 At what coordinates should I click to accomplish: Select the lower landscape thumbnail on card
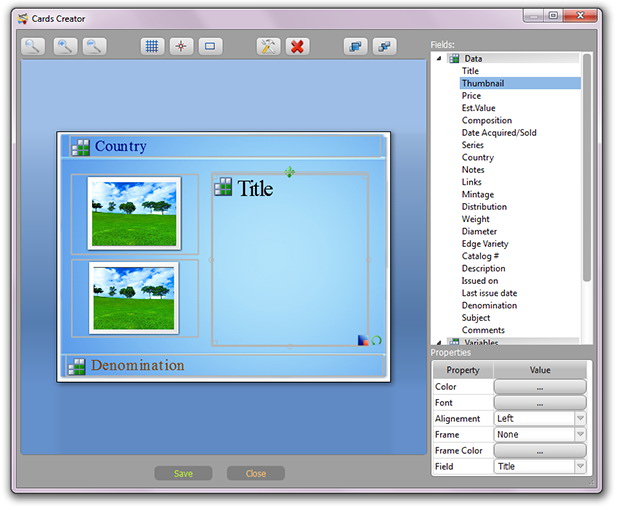click(134, 298)
